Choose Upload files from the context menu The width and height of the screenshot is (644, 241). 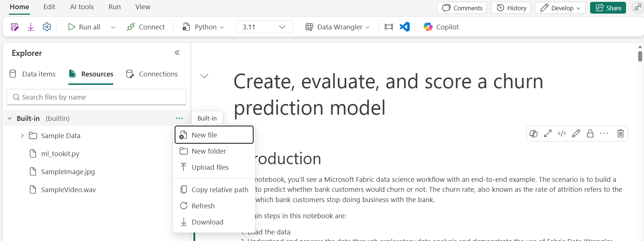point(210,167)
